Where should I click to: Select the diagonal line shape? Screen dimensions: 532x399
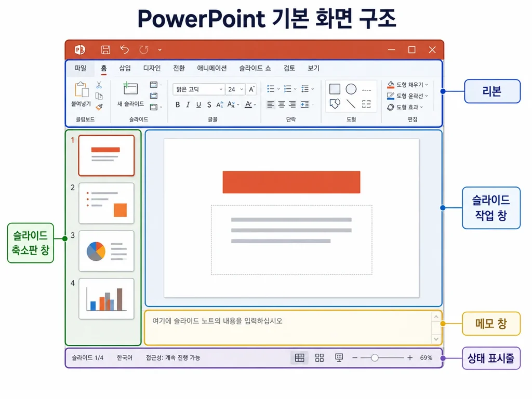pyautogui.click(x=351, y=104)
